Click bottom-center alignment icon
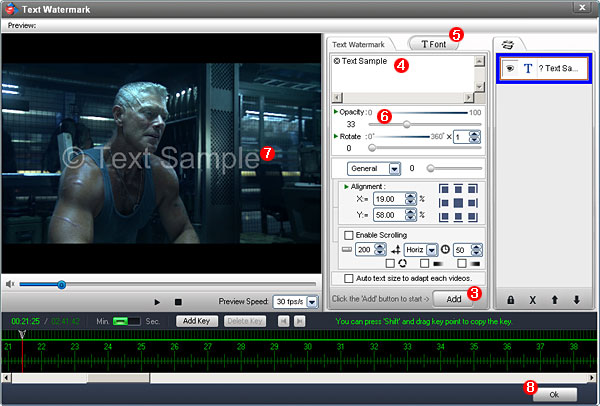This screenshot has width=600, height=406. pyautogui.click(x=458, y=217)
